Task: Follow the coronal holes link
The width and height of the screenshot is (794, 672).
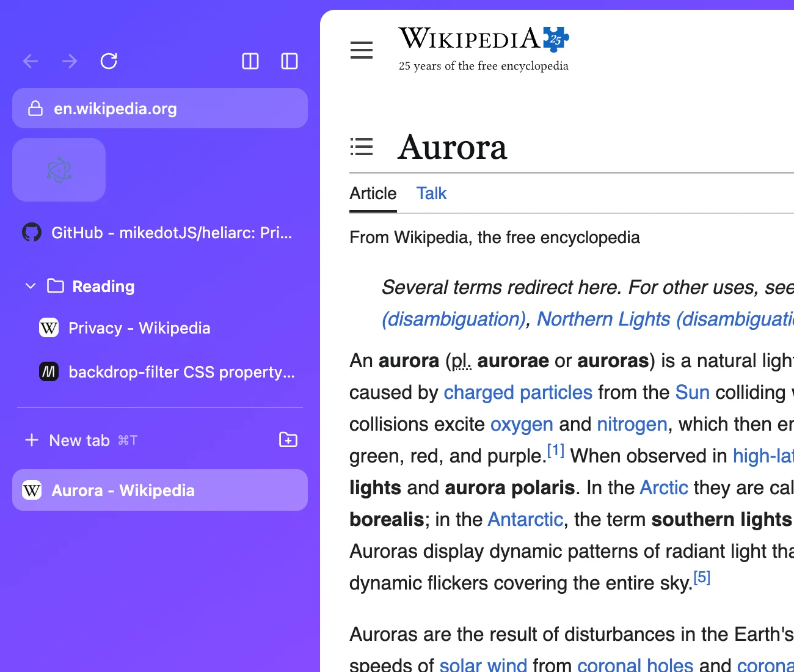Action: 635,664
